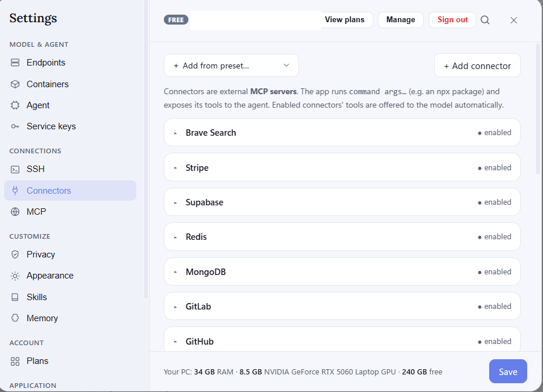Expand the MongoDB connector arrow
The image size is (543, 392).
pyautogui.click(x=176, y=272)
